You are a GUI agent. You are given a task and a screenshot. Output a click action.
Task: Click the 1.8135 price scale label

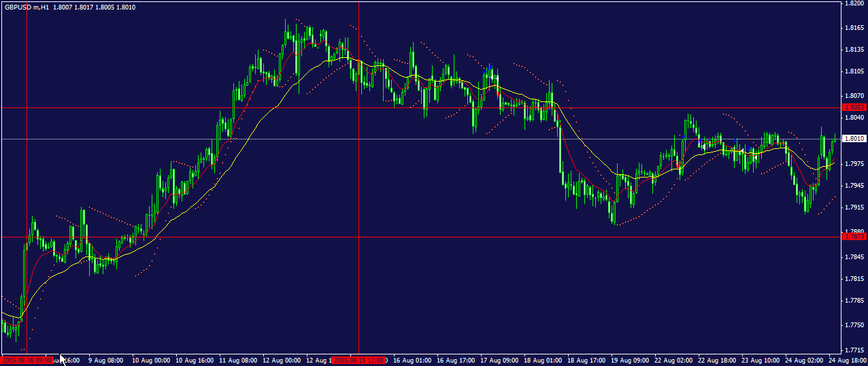click(x=854, y=50)
